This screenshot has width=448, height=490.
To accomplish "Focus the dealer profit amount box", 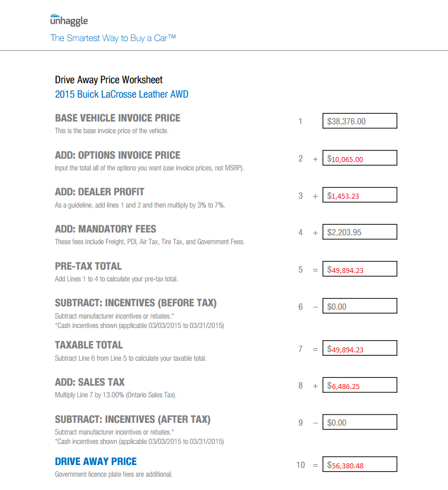I will pos(360,195).
